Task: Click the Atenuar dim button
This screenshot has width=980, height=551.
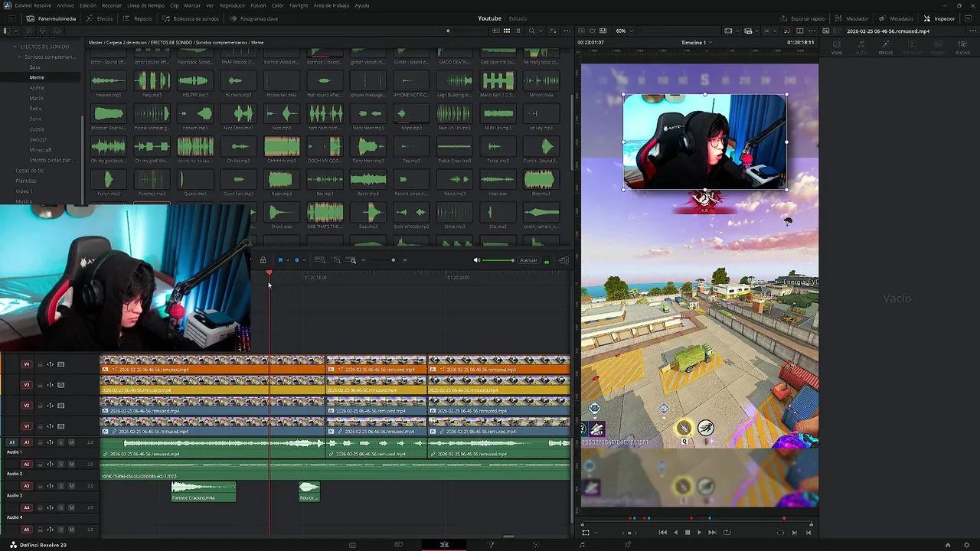Action: (x=528, y=260)
